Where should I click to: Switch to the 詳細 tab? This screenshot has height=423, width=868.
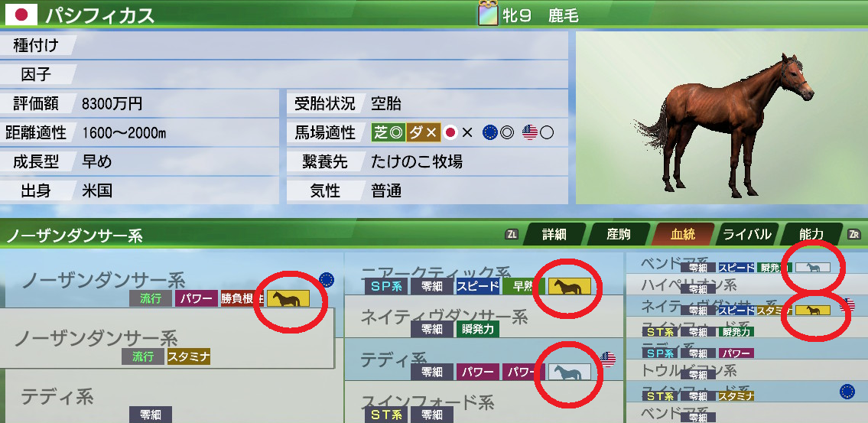click(554, 234)
